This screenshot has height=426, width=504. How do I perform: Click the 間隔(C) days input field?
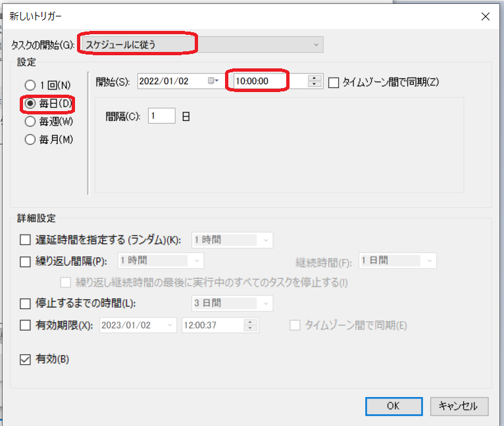[x=161, y=116]
